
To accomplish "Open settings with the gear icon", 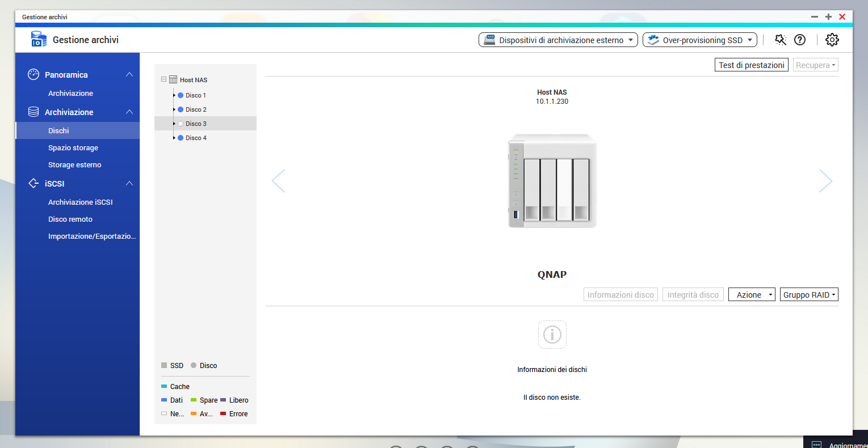I will (832, 40).
